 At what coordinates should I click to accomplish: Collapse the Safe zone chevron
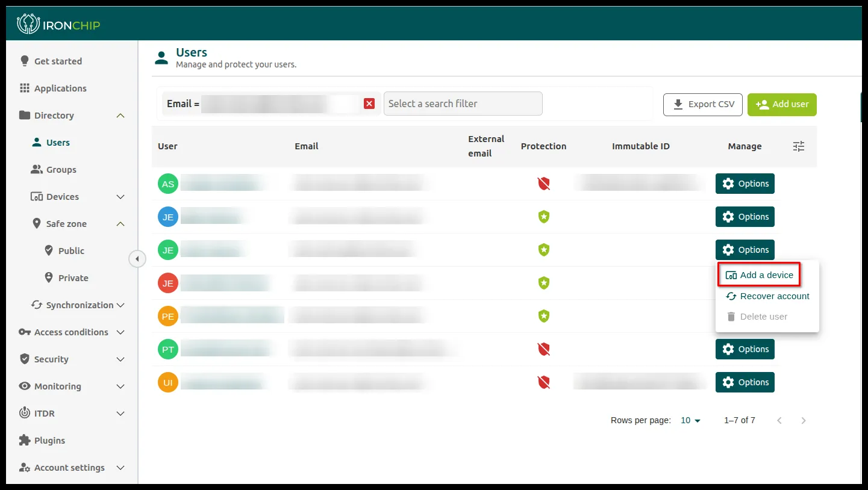pos(120,224)
